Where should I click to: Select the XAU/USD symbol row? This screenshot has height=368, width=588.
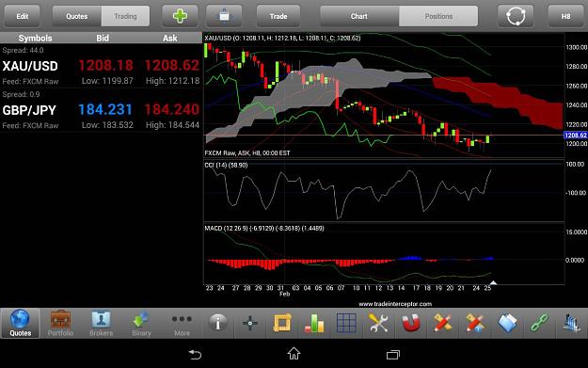(101, 66)
